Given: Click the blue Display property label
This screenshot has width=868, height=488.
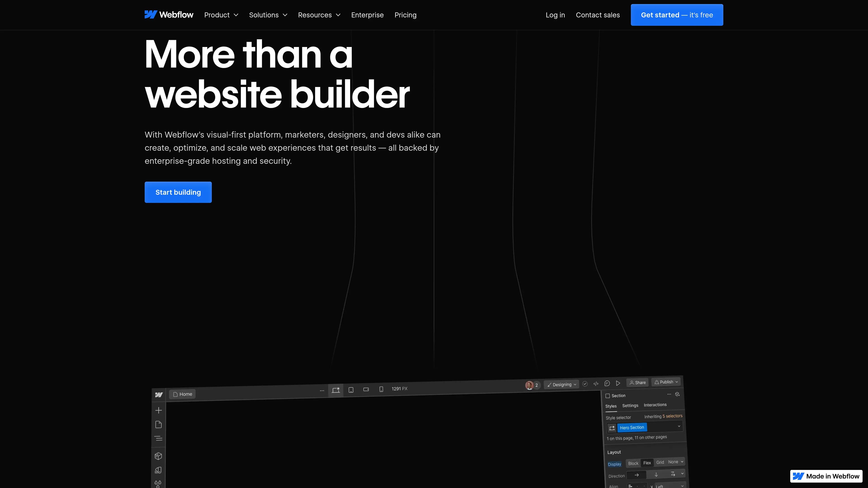Looking at the screenshot, I should coord(614,464).
